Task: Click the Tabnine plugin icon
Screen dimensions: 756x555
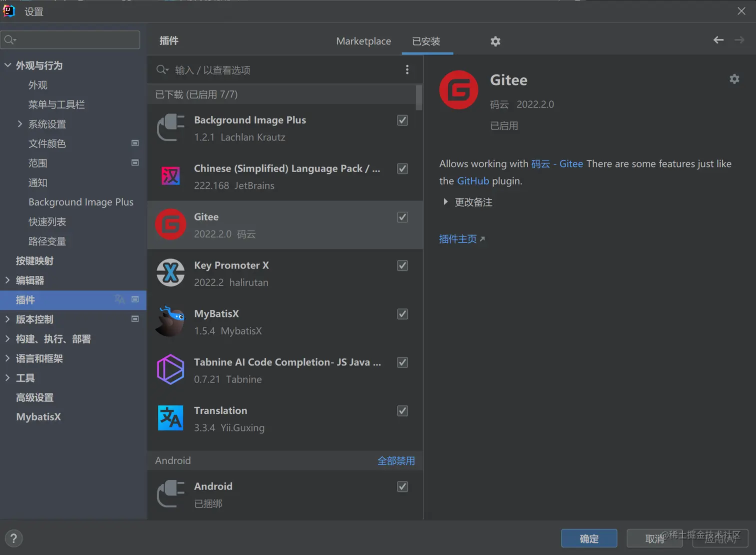Action: pyautogui.click(x=170, y=369)
